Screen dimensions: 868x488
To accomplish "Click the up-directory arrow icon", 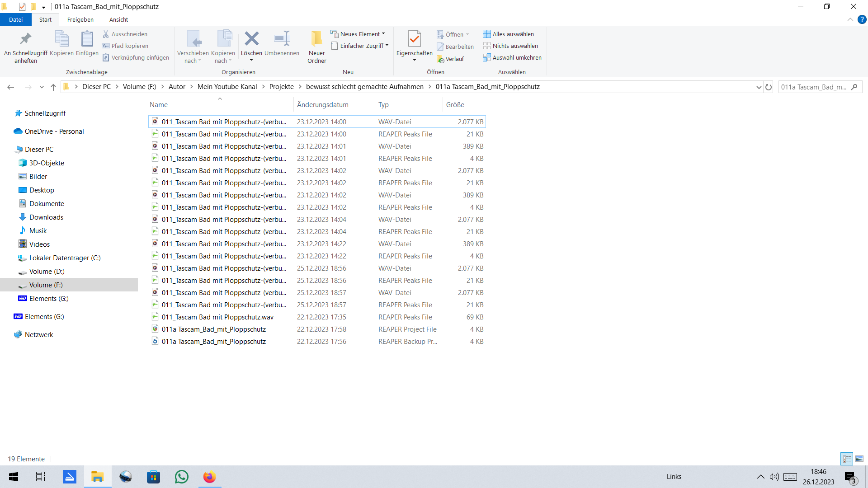I will (x=53, y=87).
